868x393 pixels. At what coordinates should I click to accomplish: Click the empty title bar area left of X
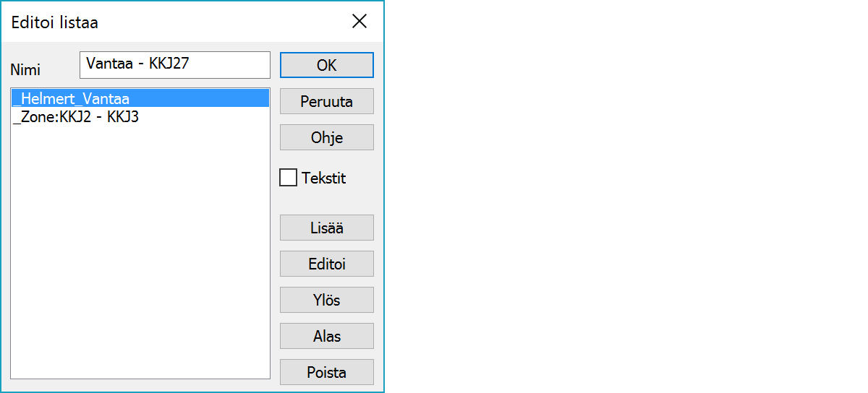[231, 22]
